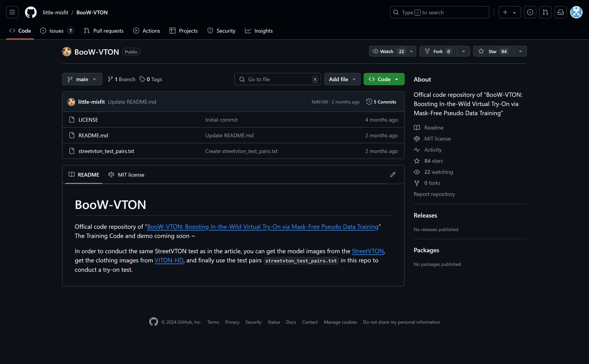Expand the Add file dropdown
Image resolution: width=589 pixels, height=364 pixels.
pos(342,79)
